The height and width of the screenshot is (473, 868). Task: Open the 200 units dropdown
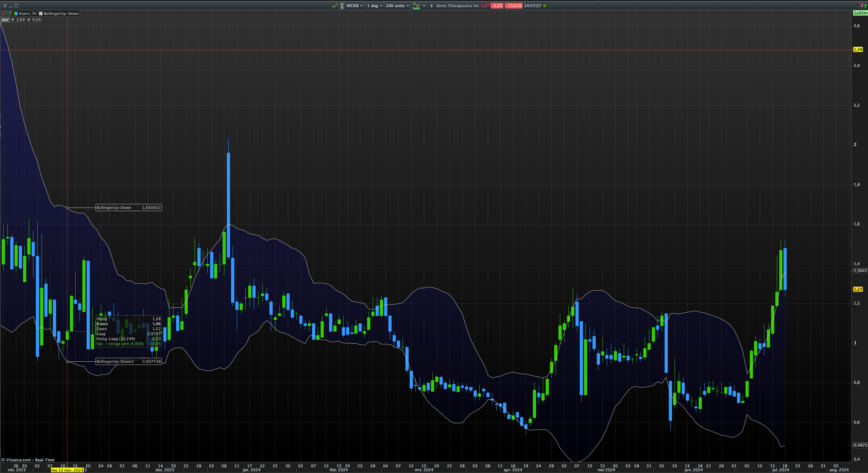397,6
